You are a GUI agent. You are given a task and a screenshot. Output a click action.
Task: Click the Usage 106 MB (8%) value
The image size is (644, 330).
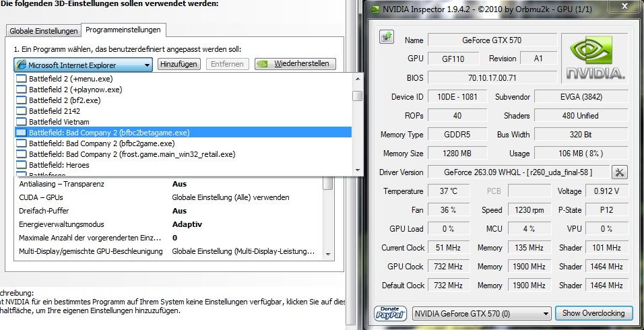click(581, 154)
